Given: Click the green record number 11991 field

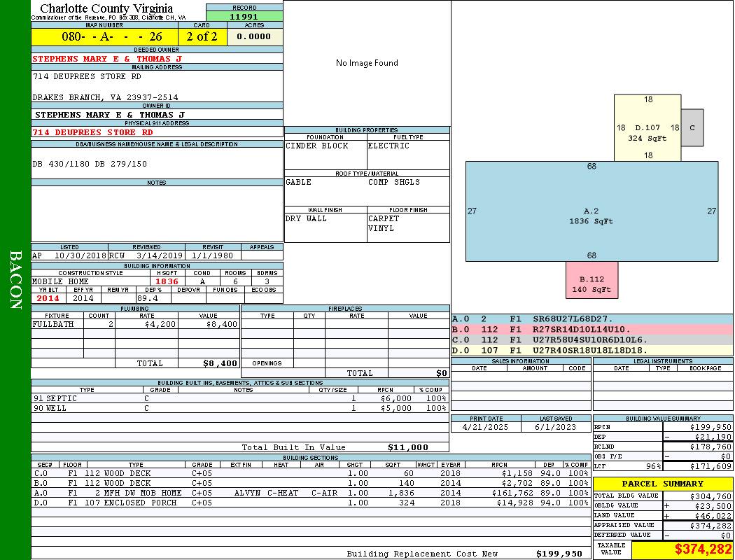Looking at the screenshot, I should (244, 17).
